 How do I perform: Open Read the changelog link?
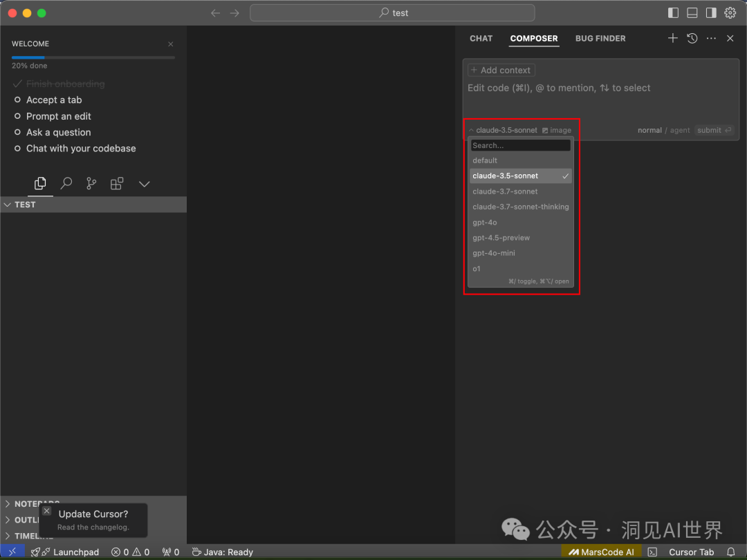[x=93, y=527]
